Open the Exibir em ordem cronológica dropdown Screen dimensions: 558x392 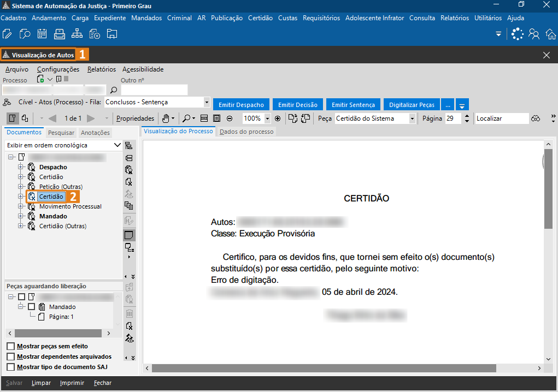(x=117, y=145)
